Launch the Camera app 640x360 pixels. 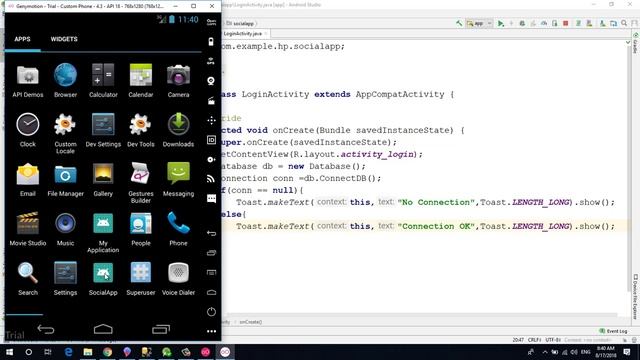[178, 81]
